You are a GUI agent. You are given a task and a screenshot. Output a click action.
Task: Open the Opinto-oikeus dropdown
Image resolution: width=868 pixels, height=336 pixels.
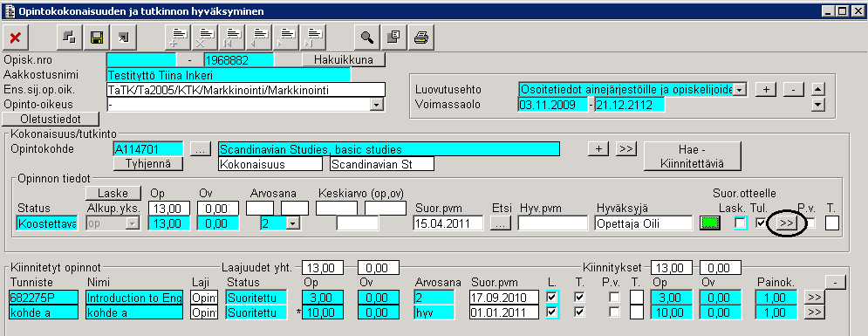point(377,105)
